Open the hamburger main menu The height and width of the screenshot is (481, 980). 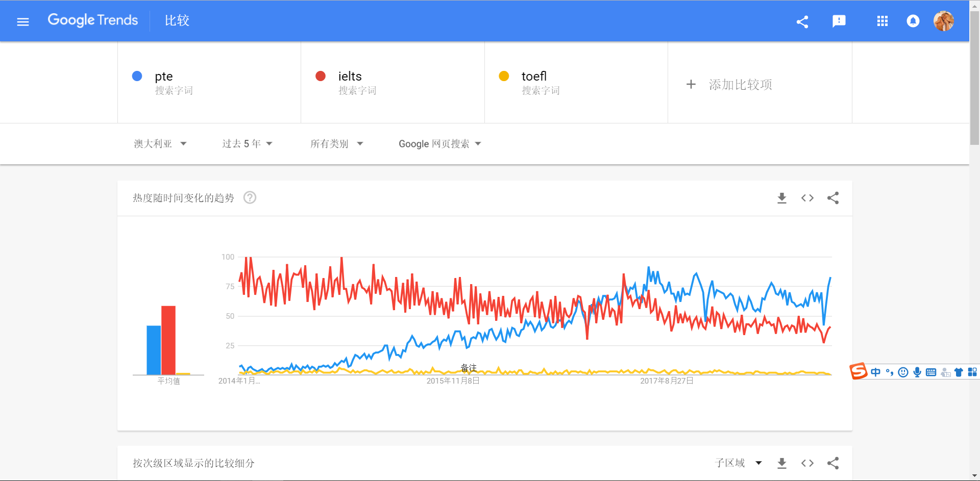(x=23, y=21)
